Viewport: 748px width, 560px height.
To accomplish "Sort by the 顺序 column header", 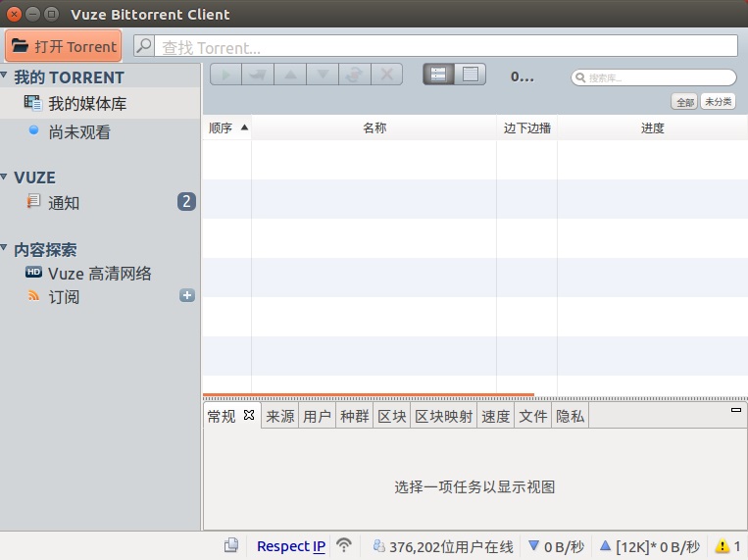I will click(227, 127).
